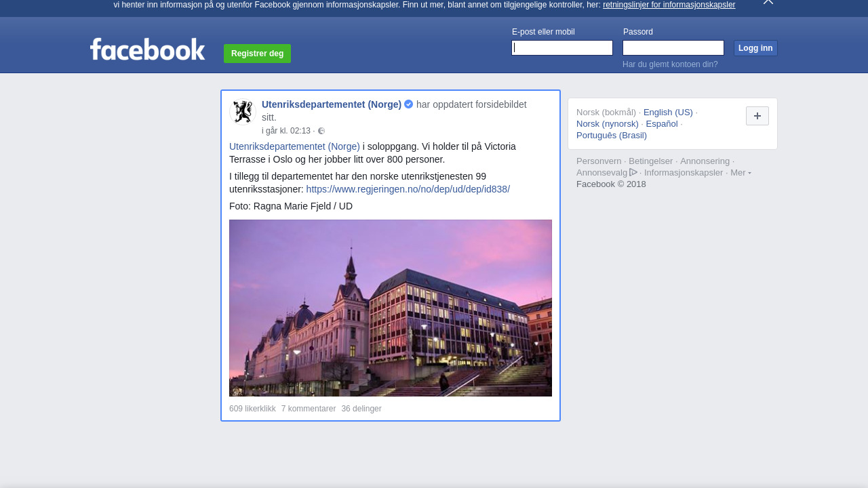Click the public audience globe icon

pos(321,131)
